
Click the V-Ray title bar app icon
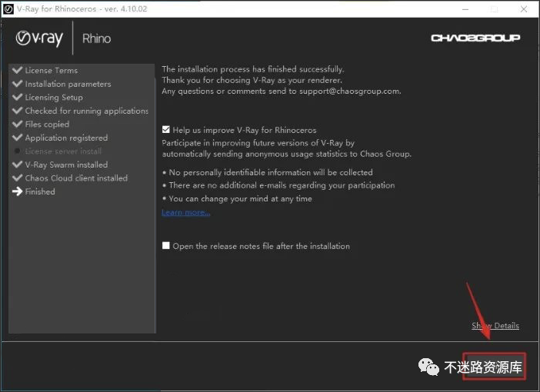click(8, 9)
